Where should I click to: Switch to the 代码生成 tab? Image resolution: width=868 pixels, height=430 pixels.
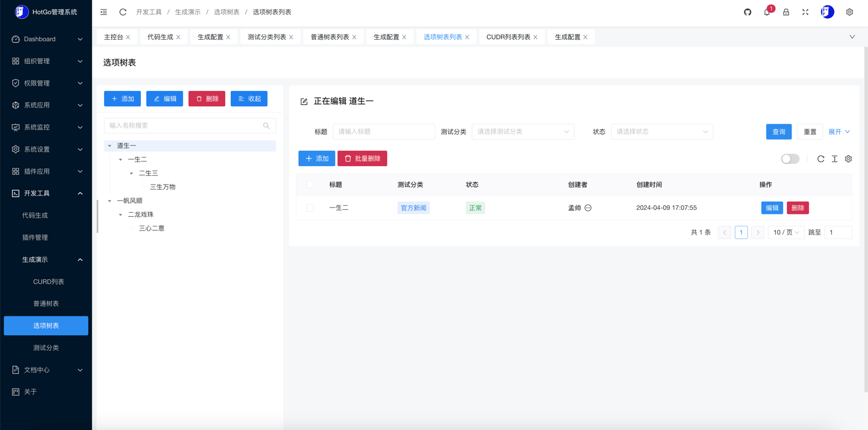click(160, 37)
